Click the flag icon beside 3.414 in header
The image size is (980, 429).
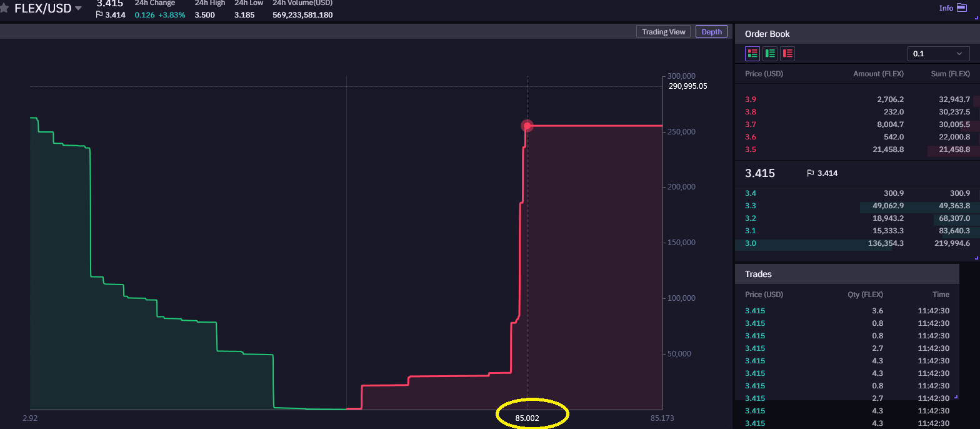(x=99, y=15)
